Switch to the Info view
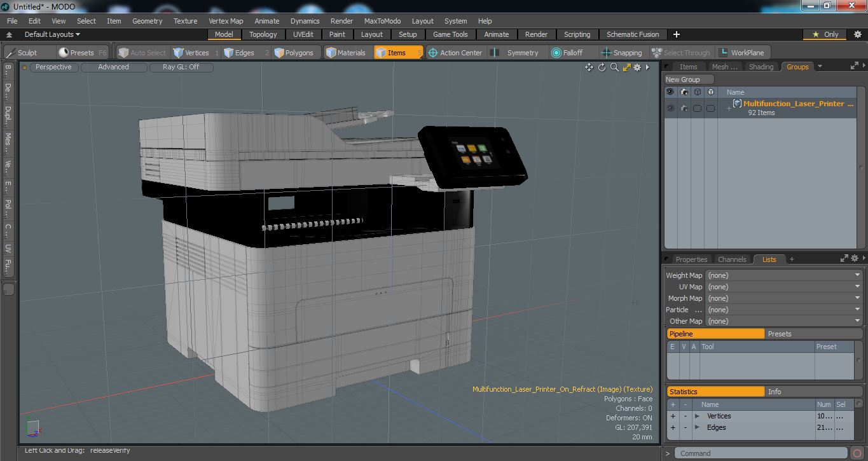Image resolution: width=868 pixels, height=461 pixels. pos(814,392)
